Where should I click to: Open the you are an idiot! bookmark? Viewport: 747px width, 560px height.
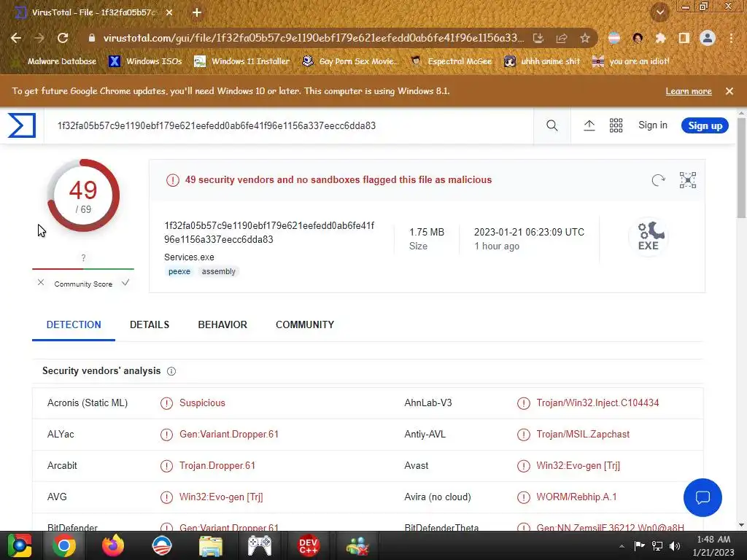tap(631, 61)
